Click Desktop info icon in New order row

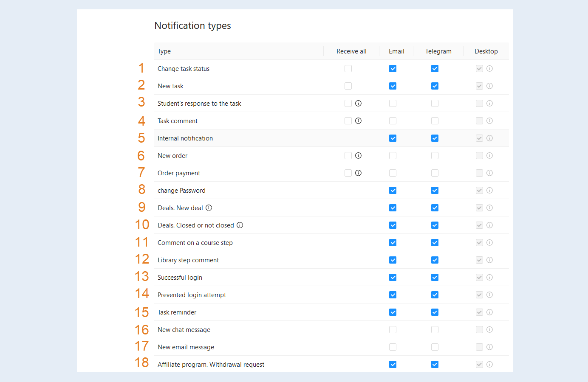tap(489, 155)
